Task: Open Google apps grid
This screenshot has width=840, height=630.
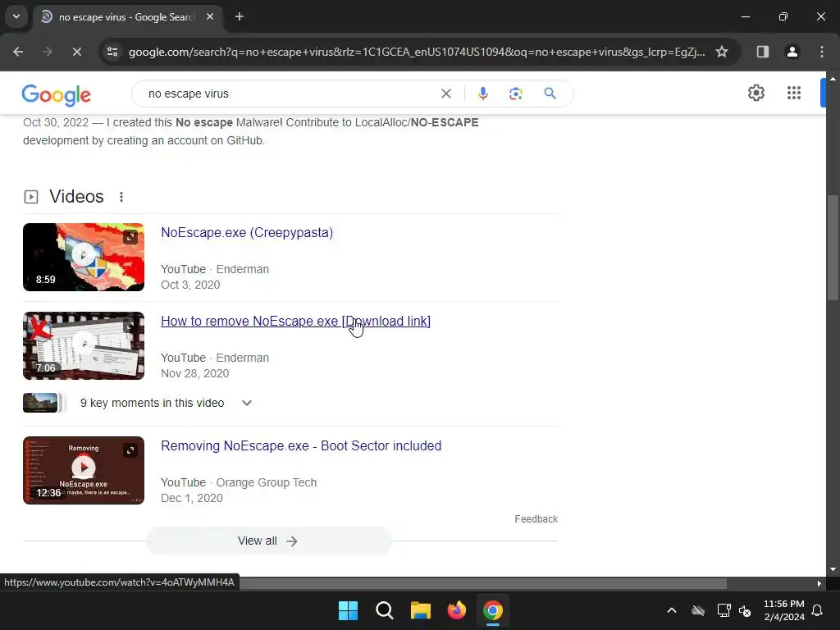Action: click(x=794, y=93)
